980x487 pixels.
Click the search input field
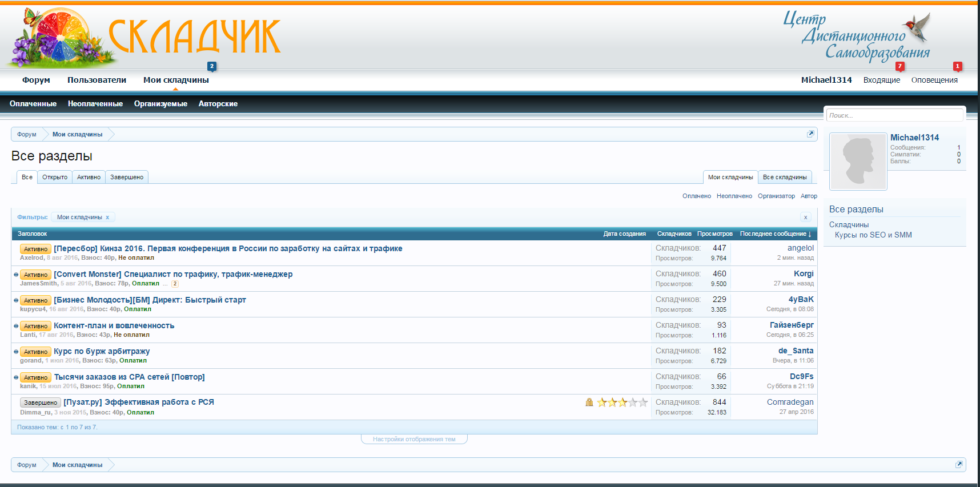coord(894,115)
